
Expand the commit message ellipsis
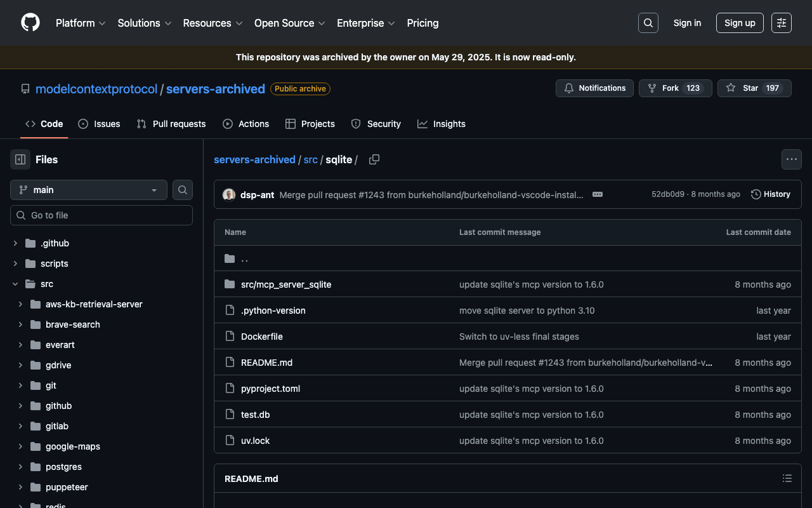tap(598, 194)
